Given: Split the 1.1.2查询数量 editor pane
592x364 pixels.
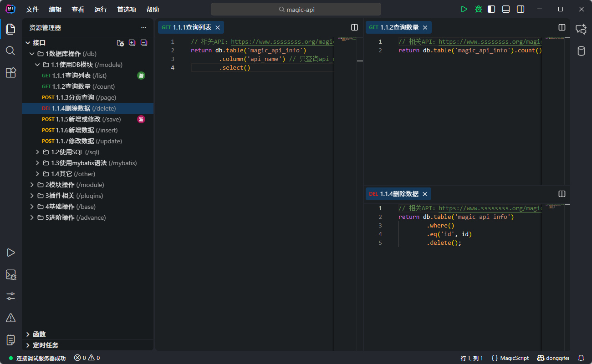Looking at the screenshot, I should coord(562,27).
